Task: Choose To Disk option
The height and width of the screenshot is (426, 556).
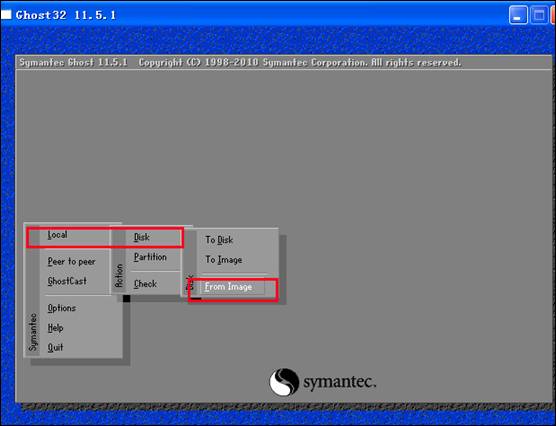Action: (219, 240)
